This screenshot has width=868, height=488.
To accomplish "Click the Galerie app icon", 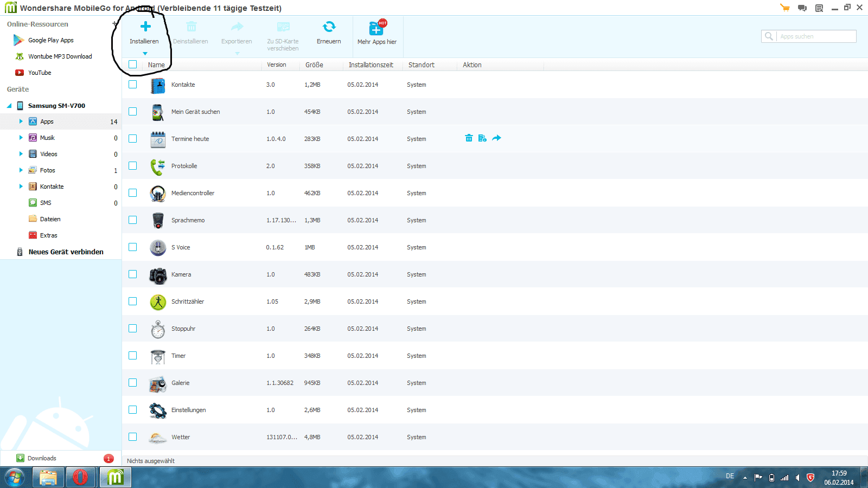I will coord(158,383).
